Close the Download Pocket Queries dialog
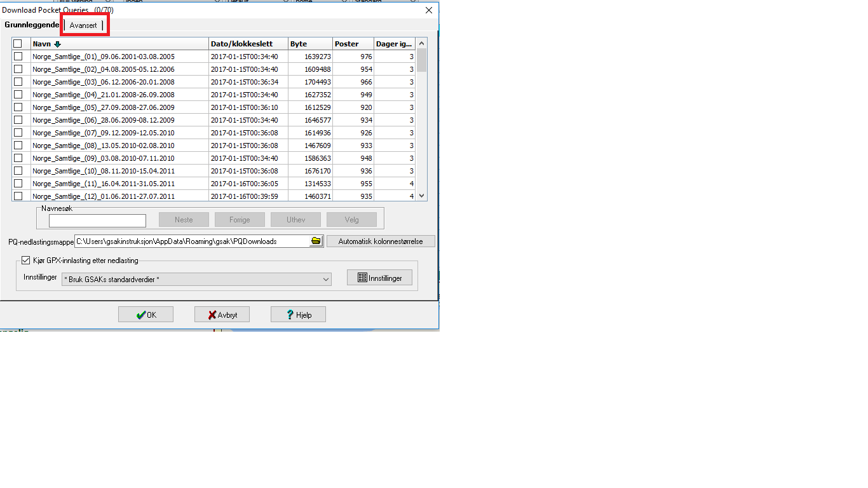This screenshot has width=868, height=488. click(429, 10)
